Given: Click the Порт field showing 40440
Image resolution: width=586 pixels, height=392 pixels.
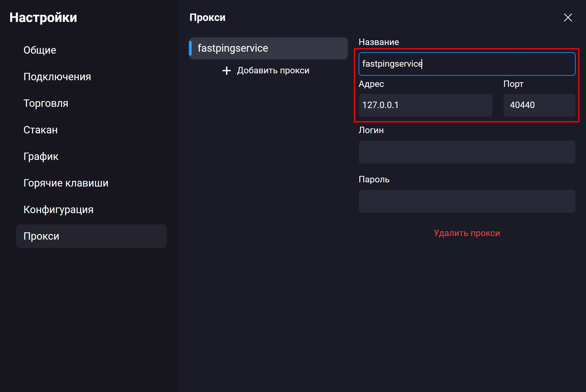Looking at the screenshot, I should point(539,105).
